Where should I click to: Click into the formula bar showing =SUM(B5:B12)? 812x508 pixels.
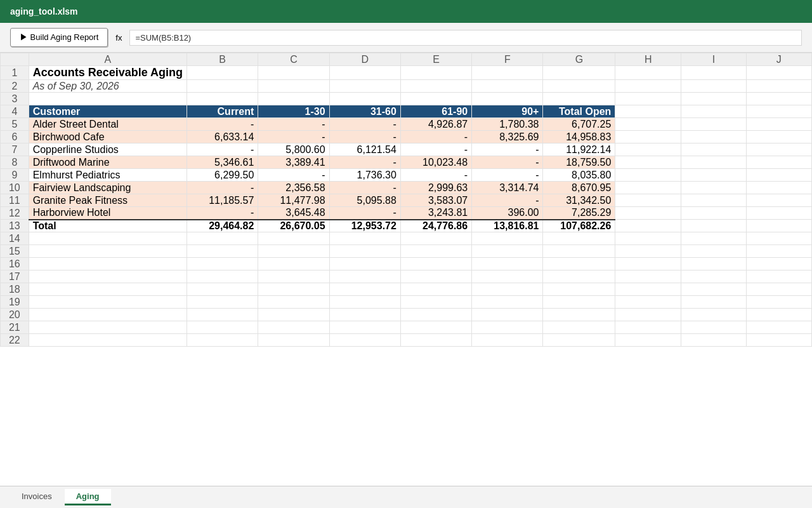[465, 37]
